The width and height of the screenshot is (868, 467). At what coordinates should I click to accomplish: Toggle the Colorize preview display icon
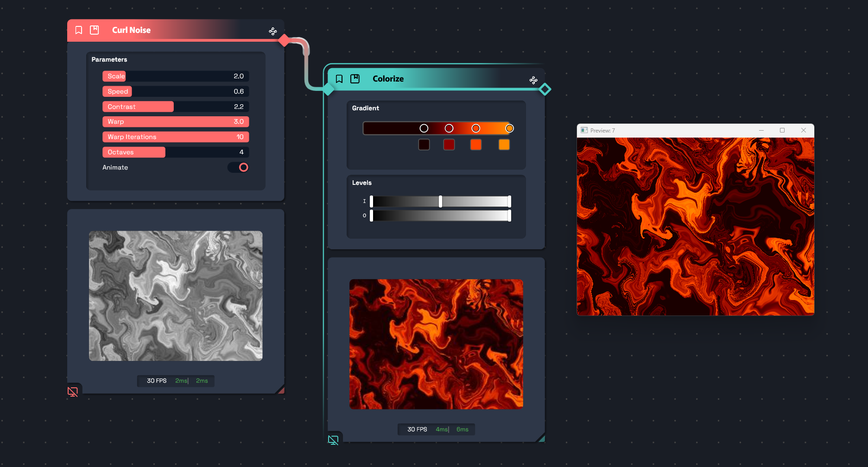coord(333,440)
